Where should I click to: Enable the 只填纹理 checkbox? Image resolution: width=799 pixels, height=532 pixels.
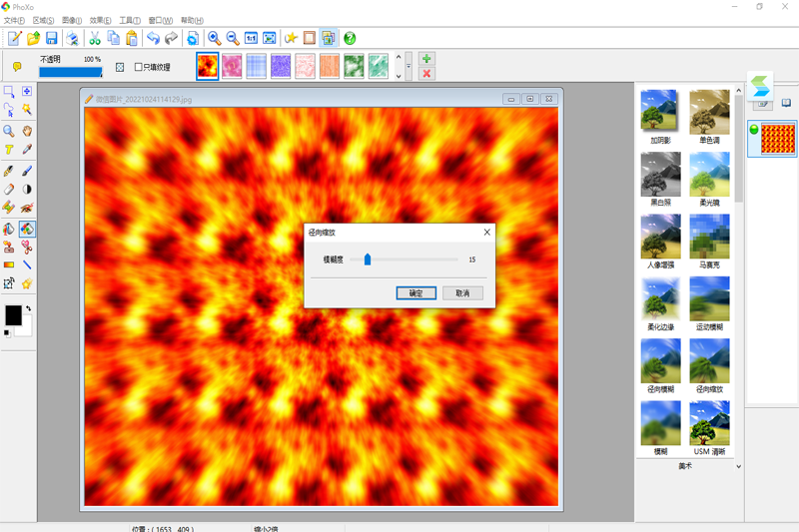pos(138,67)
